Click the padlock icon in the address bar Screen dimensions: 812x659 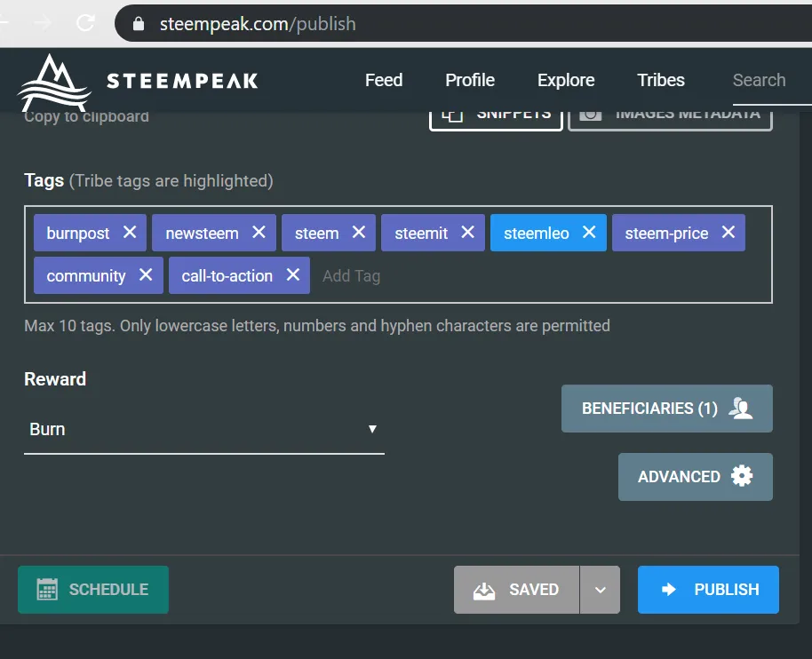pyautogui.click(x=139, y=24)
